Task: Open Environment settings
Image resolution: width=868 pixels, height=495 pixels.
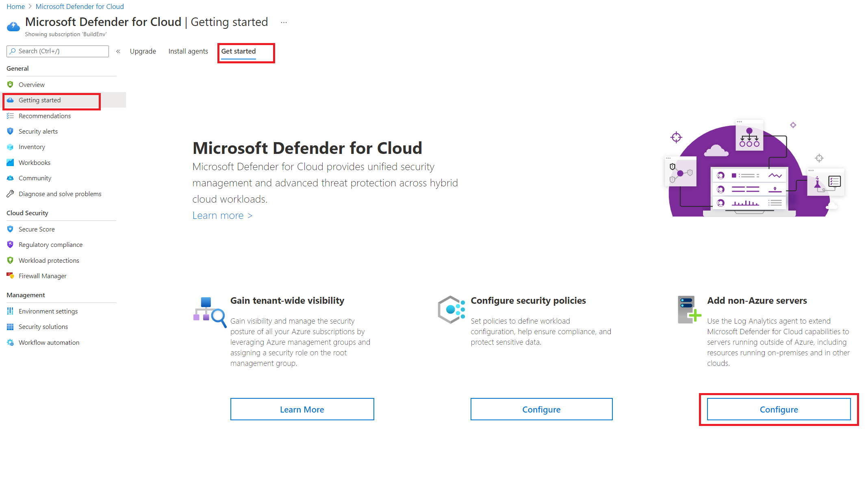Action: [48, 311]
